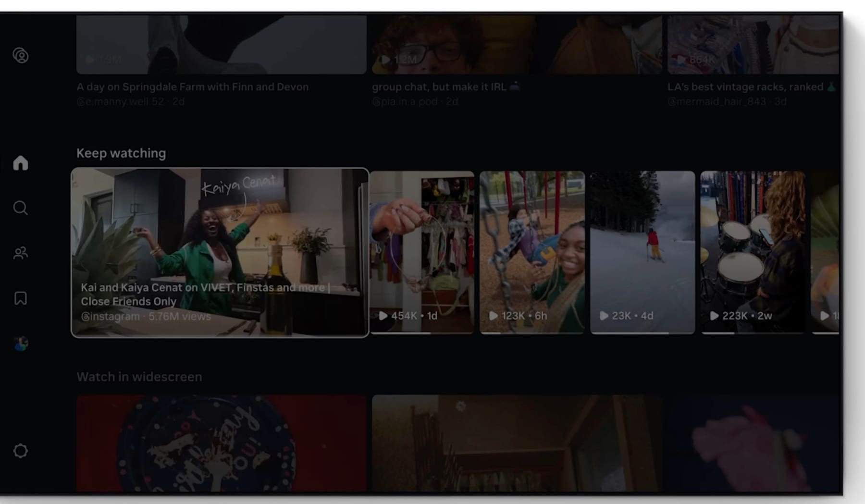865x504 pixels.
Task: Open the birthday plate widescreen video
Action: (x=222, y=443)
